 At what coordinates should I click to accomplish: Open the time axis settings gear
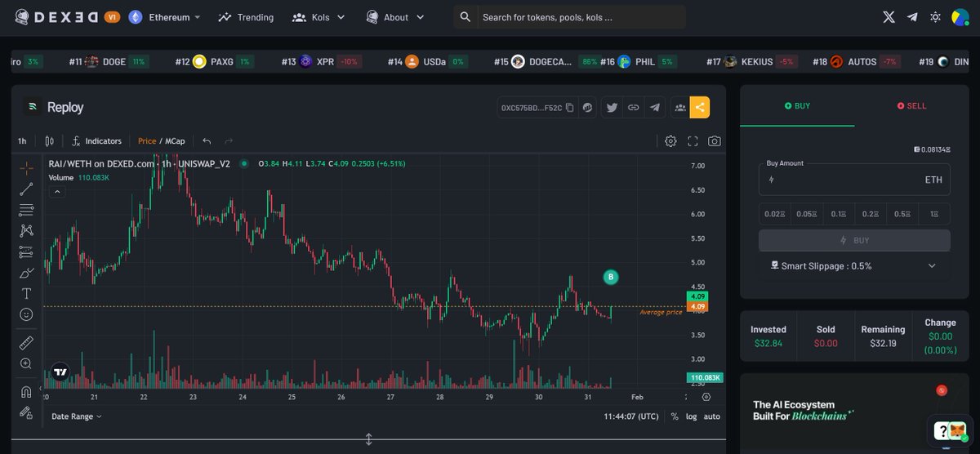[x=706, y=397]
